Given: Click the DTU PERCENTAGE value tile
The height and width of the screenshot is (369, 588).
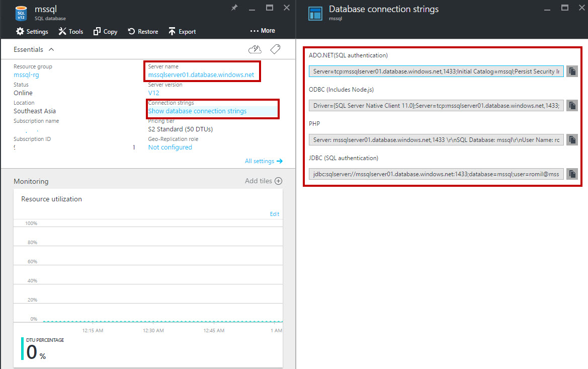Looking at the screenshot, I should click(x=42, y=349).
